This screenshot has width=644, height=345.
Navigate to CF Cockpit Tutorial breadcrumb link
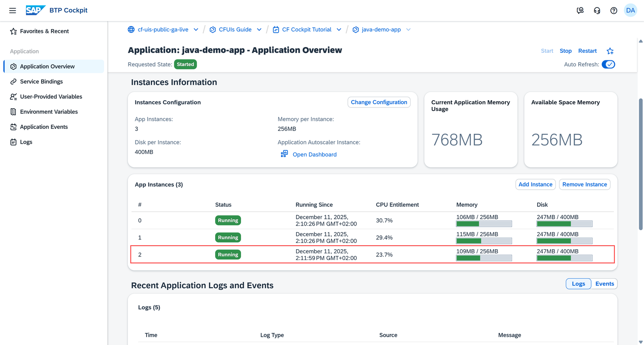tap(307, 30)
